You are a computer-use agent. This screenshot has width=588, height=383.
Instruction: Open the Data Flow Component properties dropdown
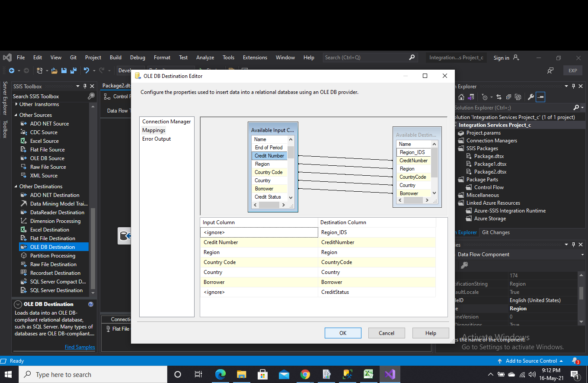pos(583,254)
